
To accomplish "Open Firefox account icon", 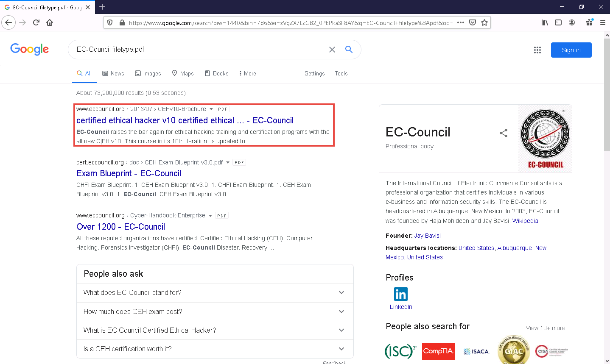I will tap(572, 22).
